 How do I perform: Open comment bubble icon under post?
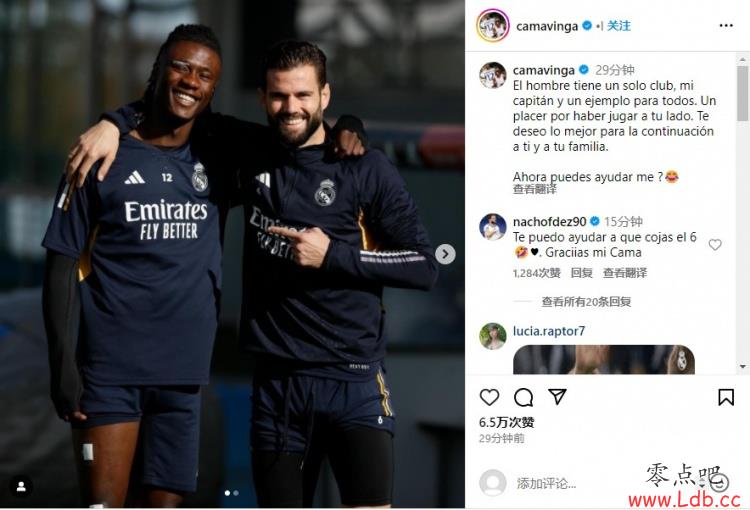pyautogui.click(x=523, y=397)
